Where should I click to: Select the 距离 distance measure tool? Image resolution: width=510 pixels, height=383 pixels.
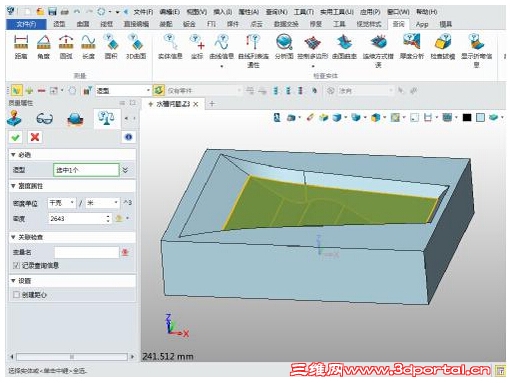(21, 47)
